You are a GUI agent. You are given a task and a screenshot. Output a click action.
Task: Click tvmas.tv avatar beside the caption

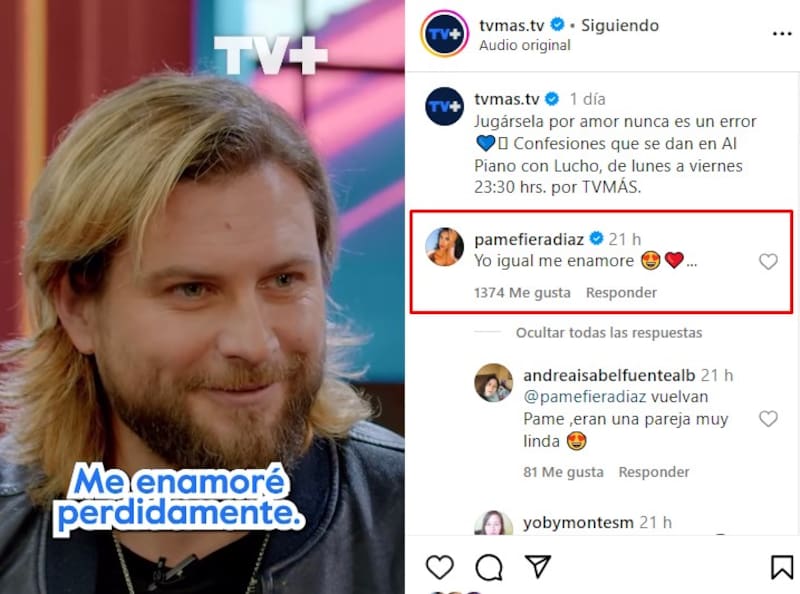(x=444, y=107)
